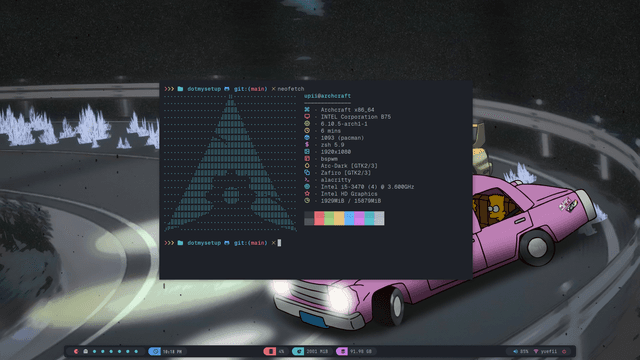Viewport: 640px width, 360px height.
Task: Click the 1920x1080 resolution text
Action: pyautogui.click(x=336, y=151)
